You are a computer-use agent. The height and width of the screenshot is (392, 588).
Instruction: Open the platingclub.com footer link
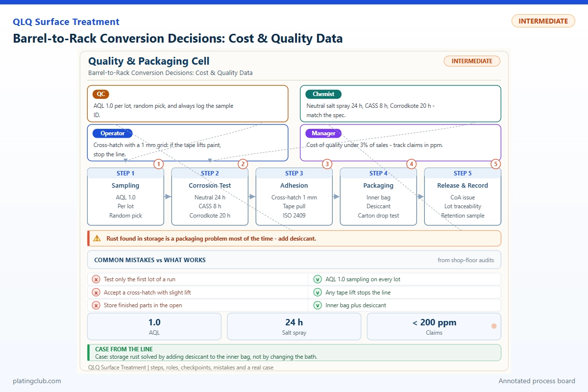(x=37, y=381)
